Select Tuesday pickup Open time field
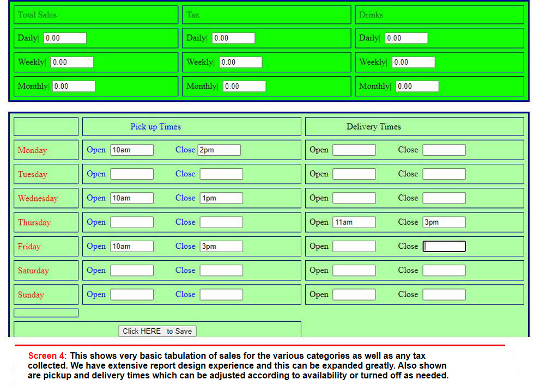 tap(132, 174)
